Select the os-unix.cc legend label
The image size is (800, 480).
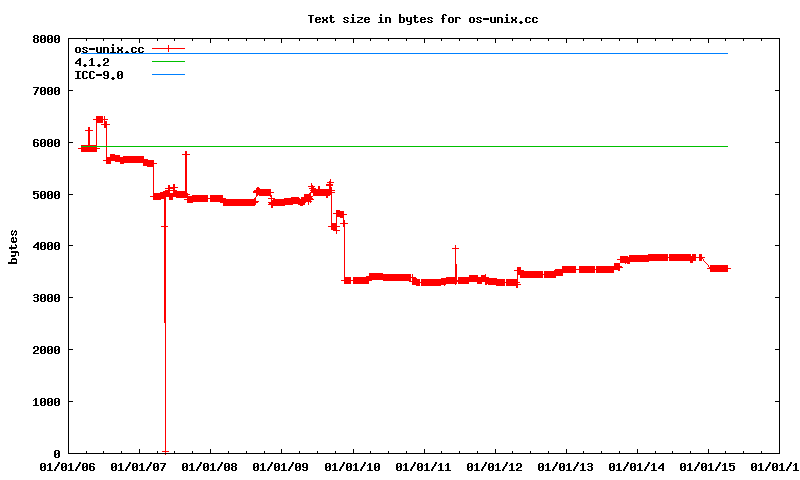pyautogui.click(x=109, y=48)
